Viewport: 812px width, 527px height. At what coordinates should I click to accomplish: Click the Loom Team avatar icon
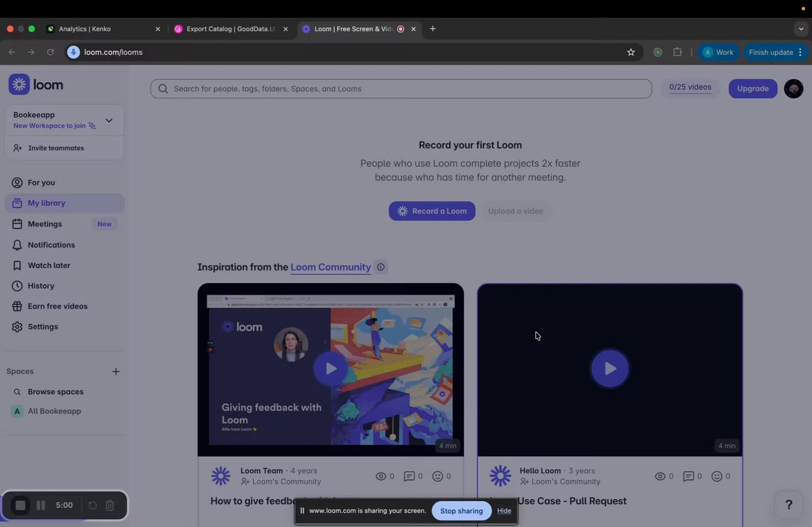pyautogui.click(x=221, y=476)
